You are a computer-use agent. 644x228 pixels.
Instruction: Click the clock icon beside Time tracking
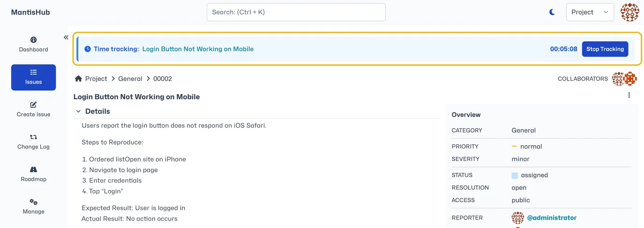(x=88, y=49)
